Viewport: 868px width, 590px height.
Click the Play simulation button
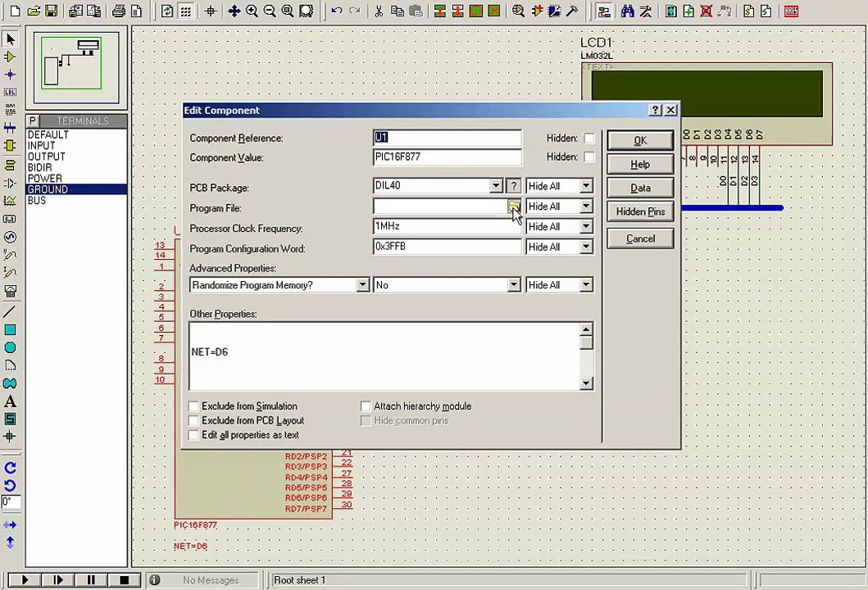pyautogui.click(x=25, y=579)
